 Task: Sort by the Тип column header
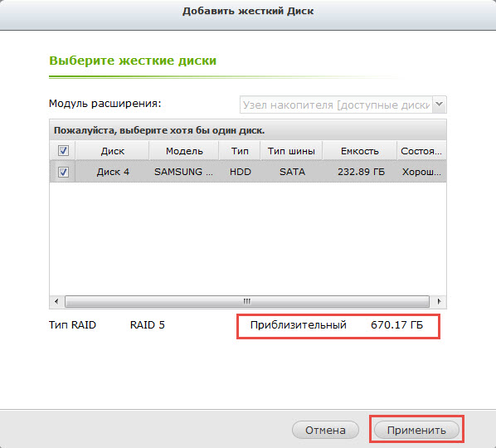pyautogui.click(x=240, y=151)
